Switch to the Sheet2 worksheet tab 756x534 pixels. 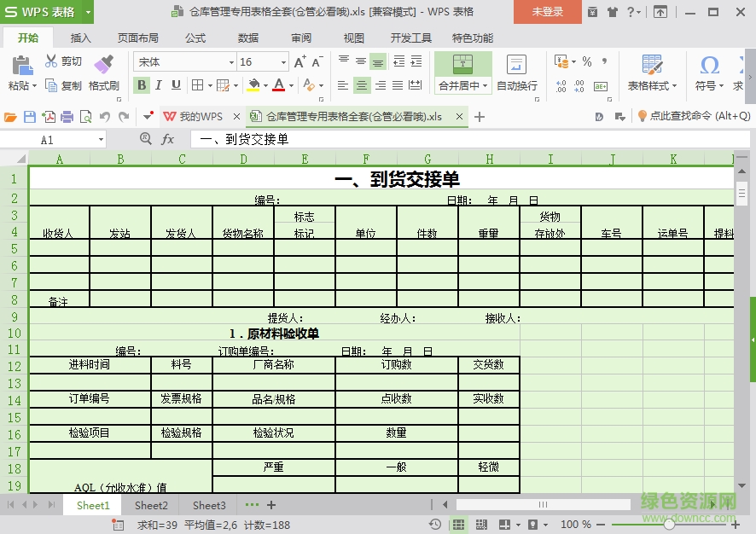(150, 506)
